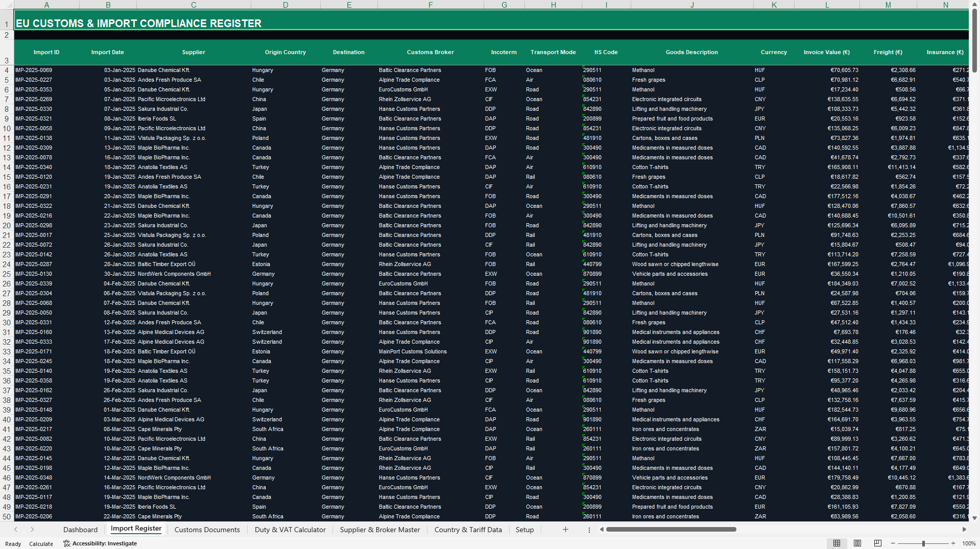Screen dimensions: 980x549
Task: Switch to Page Layout view icon
Action: click(857, 543)
